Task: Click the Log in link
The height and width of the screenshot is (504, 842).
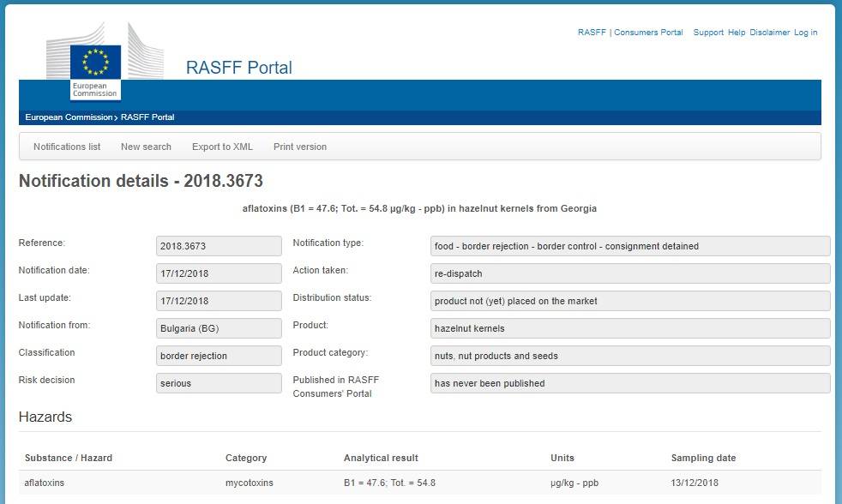Action: (x=805, y=33)
